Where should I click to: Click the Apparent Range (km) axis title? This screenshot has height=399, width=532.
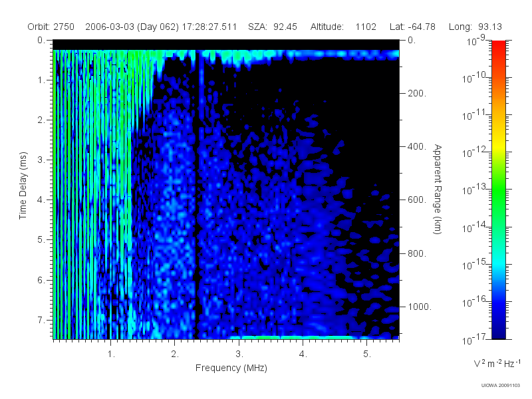click(438, 189)
